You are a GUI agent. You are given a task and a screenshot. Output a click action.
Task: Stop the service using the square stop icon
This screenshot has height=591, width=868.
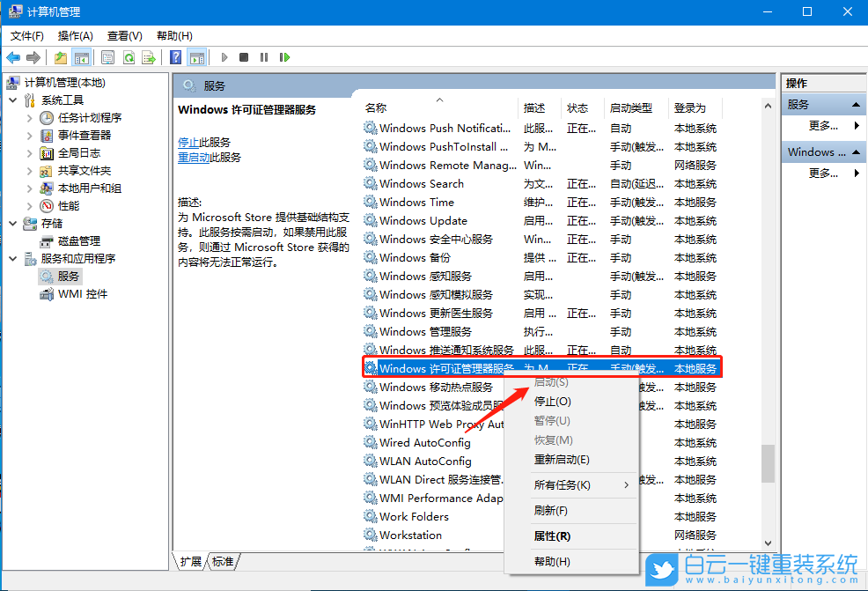click(245, 56)
